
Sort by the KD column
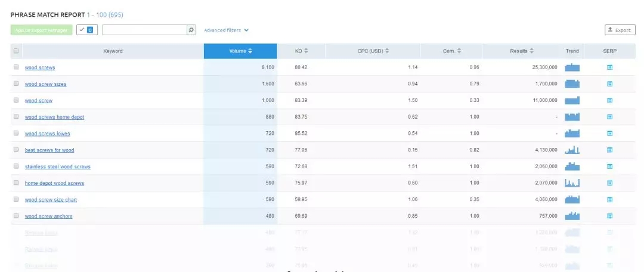(x=301, y=51)
